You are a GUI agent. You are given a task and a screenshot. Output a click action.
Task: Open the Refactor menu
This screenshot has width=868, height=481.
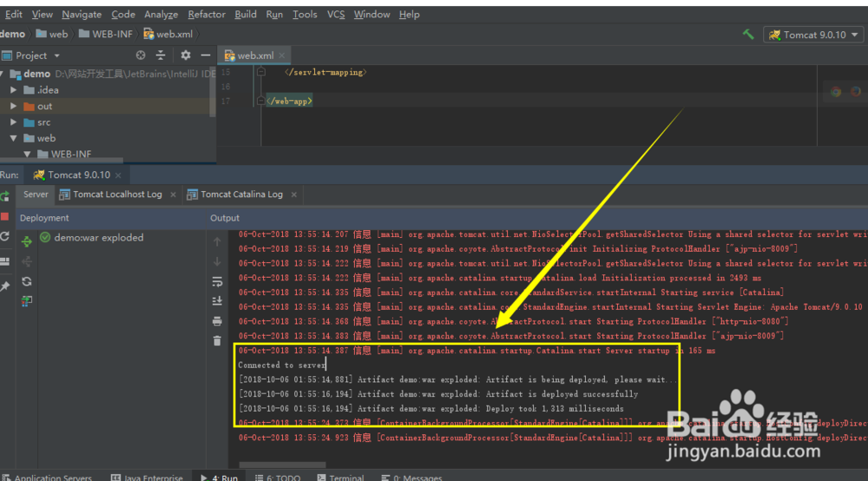pos(207,15)
